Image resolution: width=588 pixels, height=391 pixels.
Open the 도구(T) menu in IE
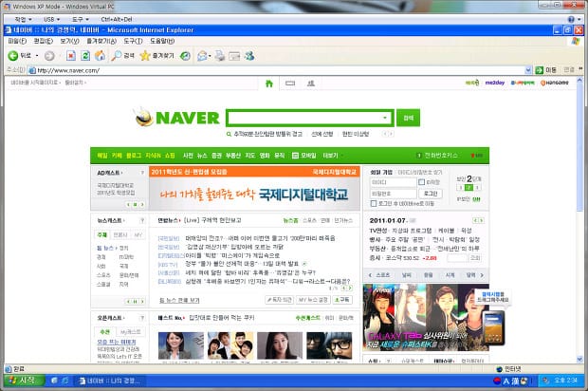(x=133, y=41)
